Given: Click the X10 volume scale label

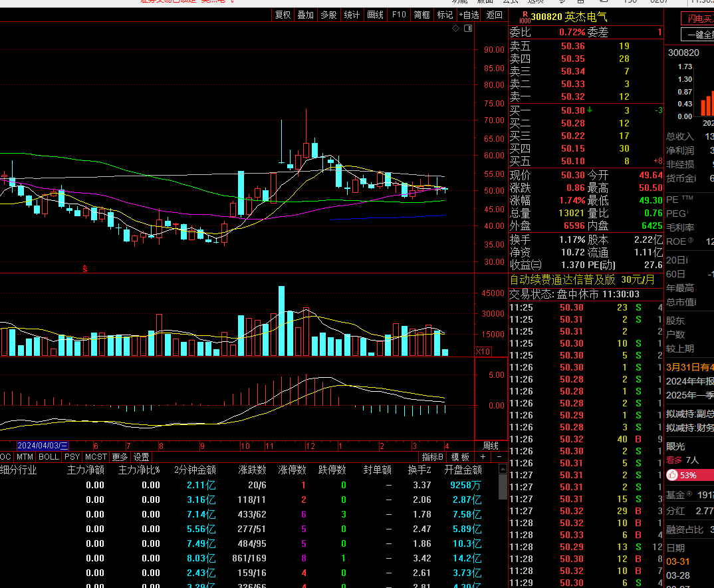Looking at the screenshot, I should point(483,352).
